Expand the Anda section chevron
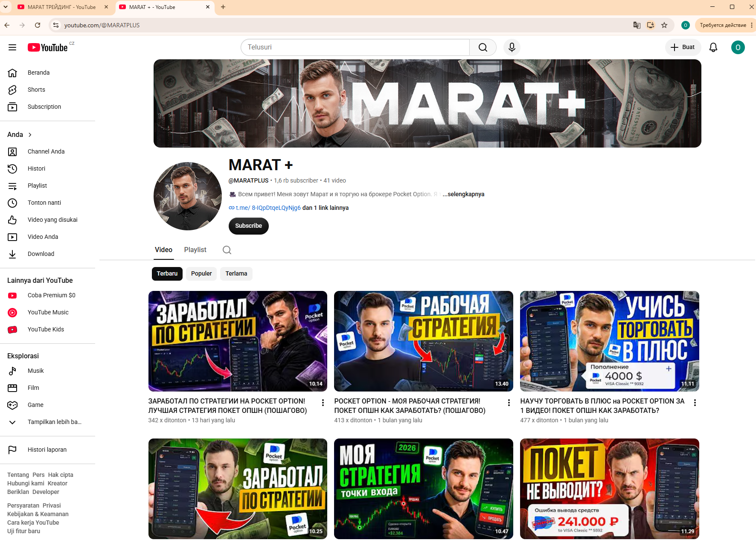 click(x=30, y=135)
